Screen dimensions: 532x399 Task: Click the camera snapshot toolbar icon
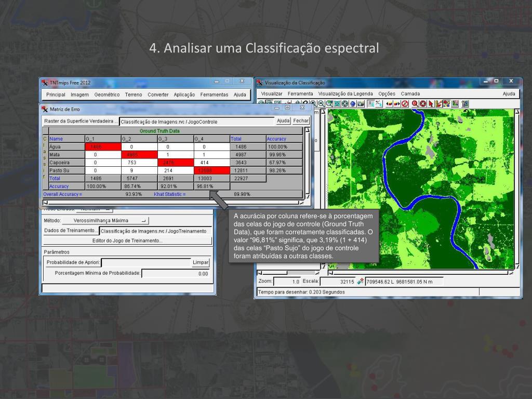point(361,104)
